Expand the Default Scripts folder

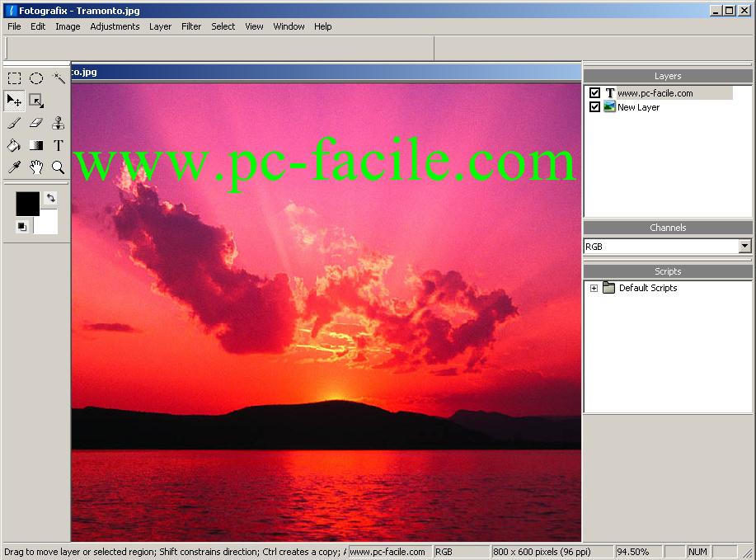(x=594, y=288)
